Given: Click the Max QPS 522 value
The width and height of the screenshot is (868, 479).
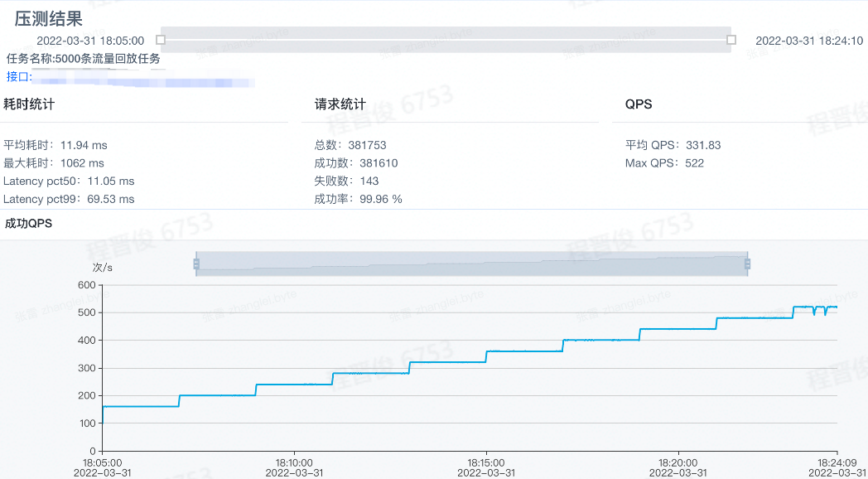Looking at the screenshot, I should click(694, 163).
